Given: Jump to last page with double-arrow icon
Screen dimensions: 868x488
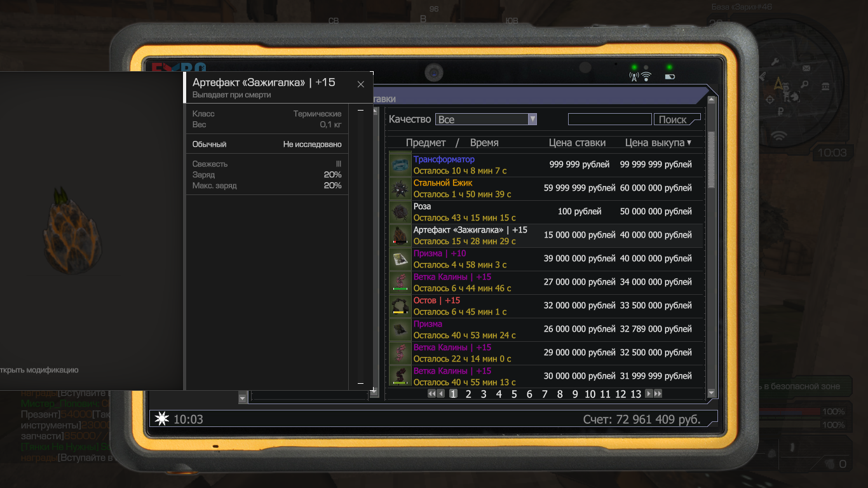Looking at the screenshot, I should pos(658,394).
